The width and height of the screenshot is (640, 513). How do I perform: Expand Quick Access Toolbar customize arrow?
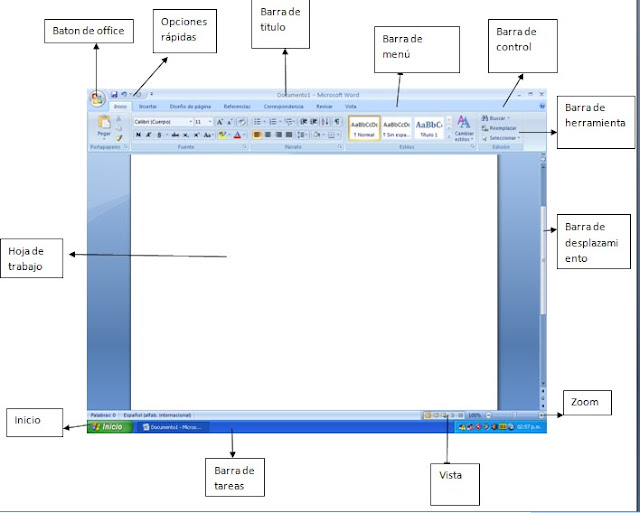(151, 95)
